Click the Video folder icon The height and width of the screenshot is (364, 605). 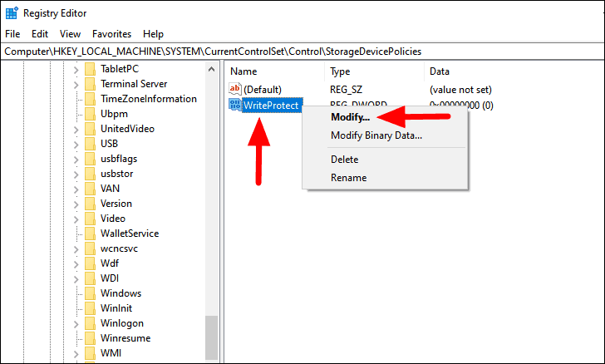90,219
